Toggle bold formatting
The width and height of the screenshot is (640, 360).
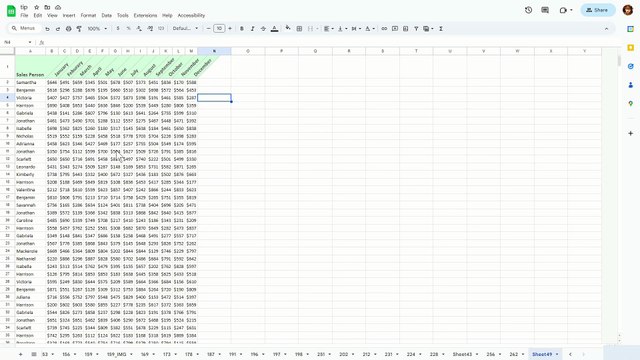[242, 29]
